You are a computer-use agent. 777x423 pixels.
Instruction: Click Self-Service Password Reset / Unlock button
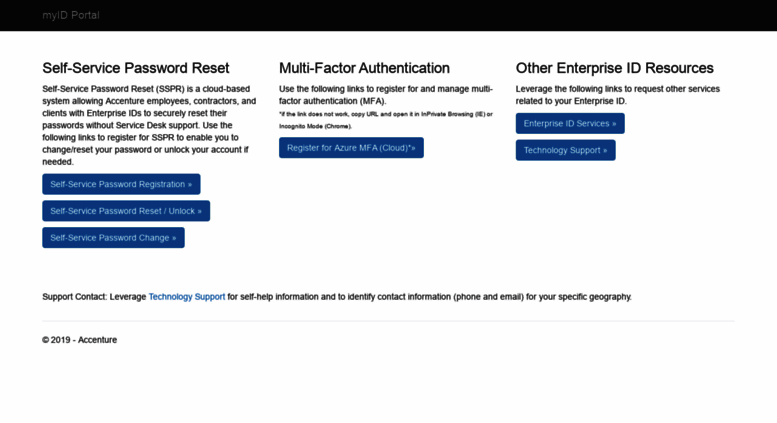pyautogui.click(x=126, y=211)
